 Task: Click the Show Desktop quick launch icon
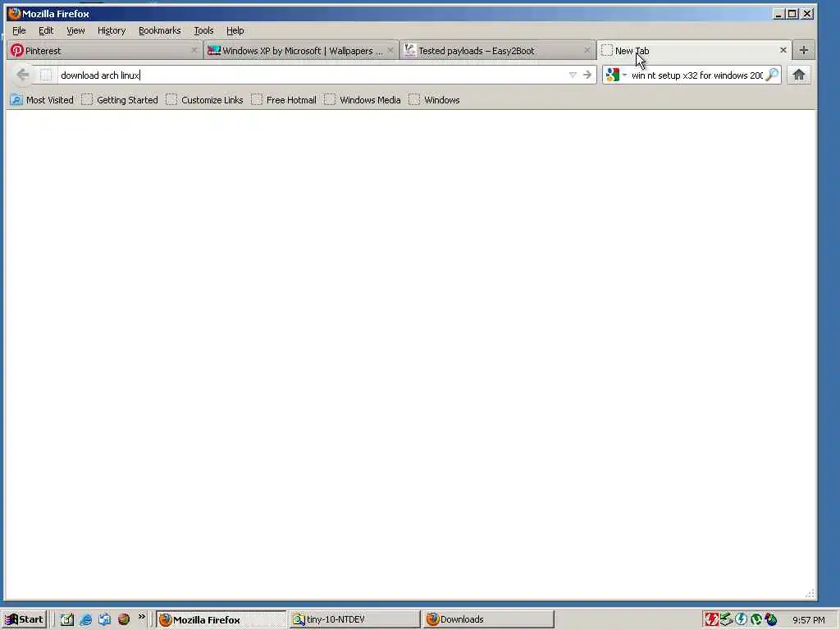click(67, 620)
